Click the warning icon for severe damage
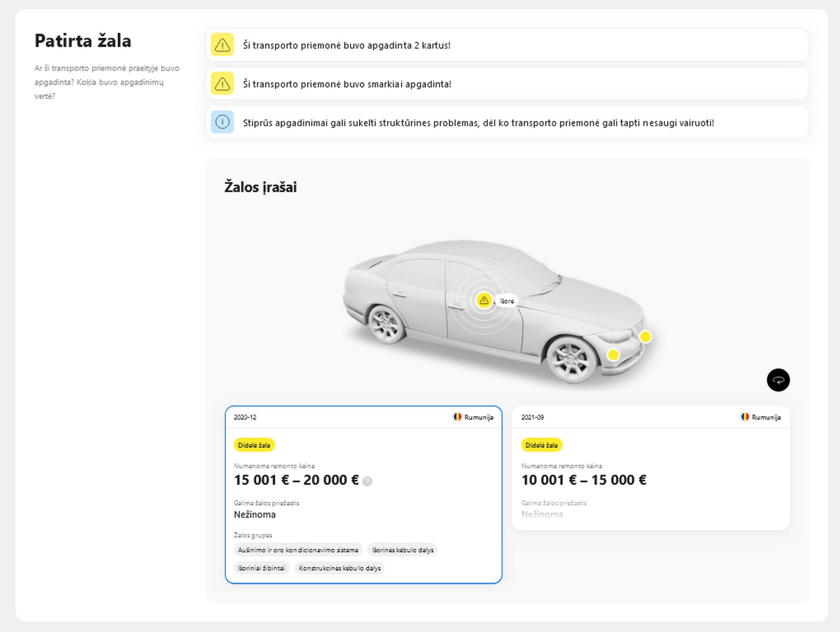This screenshot has height=632, width=840. (222, 84)
